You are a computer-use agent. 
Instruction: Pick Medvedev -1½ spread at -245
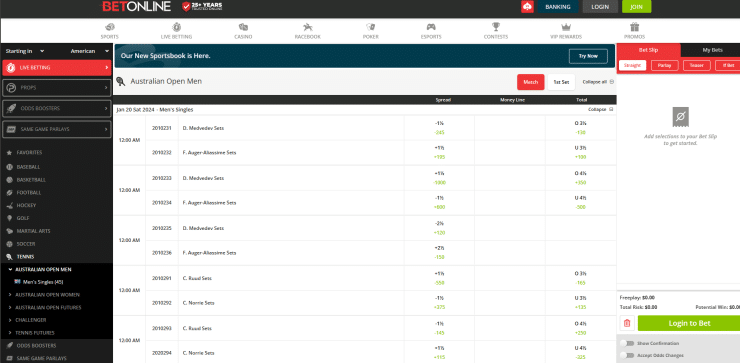point(439,128)
